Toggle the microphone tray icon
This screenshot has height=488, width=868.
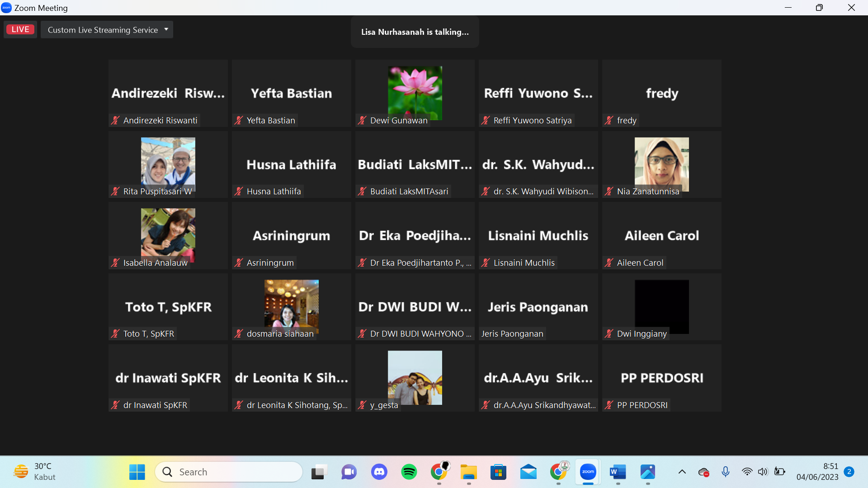[x=725, y=472]
